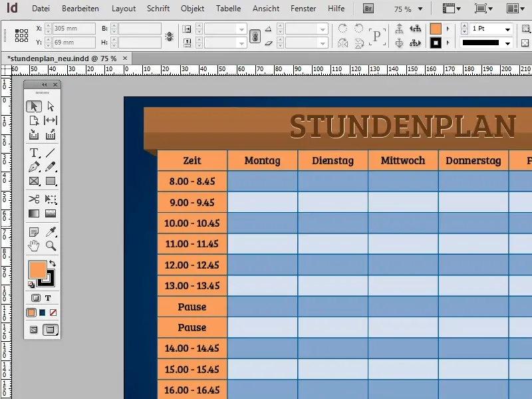The width and height of the screenshot is (532, 399).
Task: Click the fill color box in control bar
Action: coord(436,29)
